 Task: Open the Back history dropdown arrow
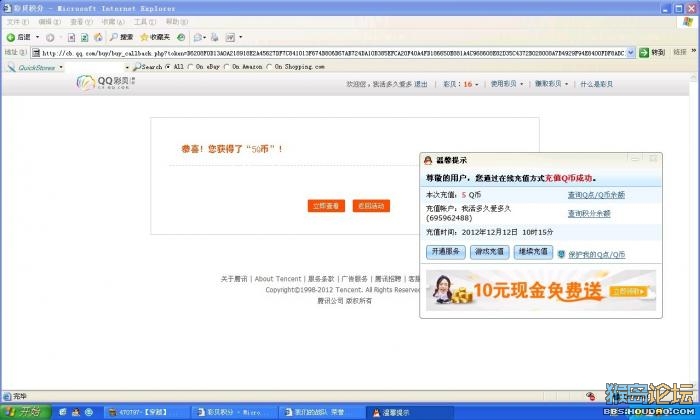tap(38, 37)
